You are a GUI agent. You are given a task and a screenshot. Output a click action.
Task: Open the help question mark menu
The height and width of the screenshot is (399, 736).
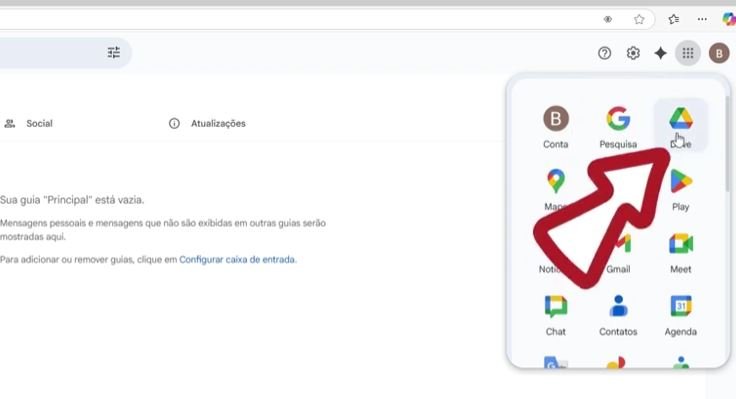point(605,53)
